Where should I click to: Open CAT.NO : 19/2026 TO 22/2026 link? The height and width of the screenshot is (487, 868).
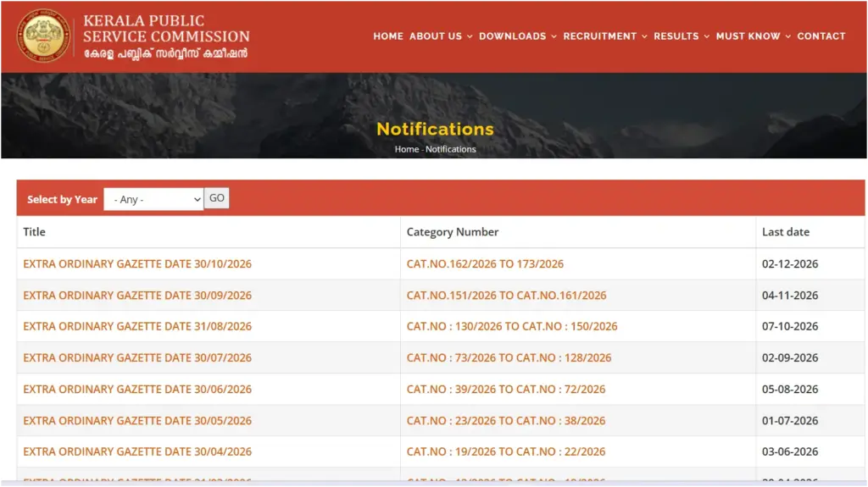(x=506, y=451)
